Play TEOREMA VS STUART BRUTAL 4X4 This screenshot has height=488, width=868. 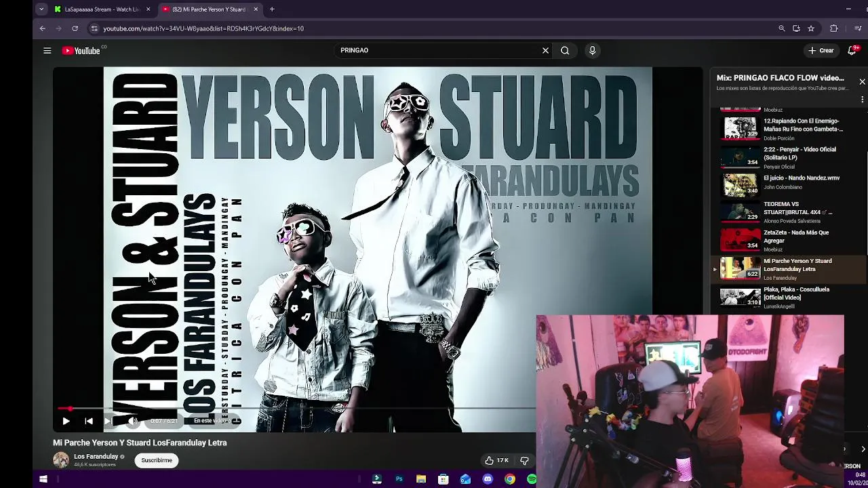point(789,211)
